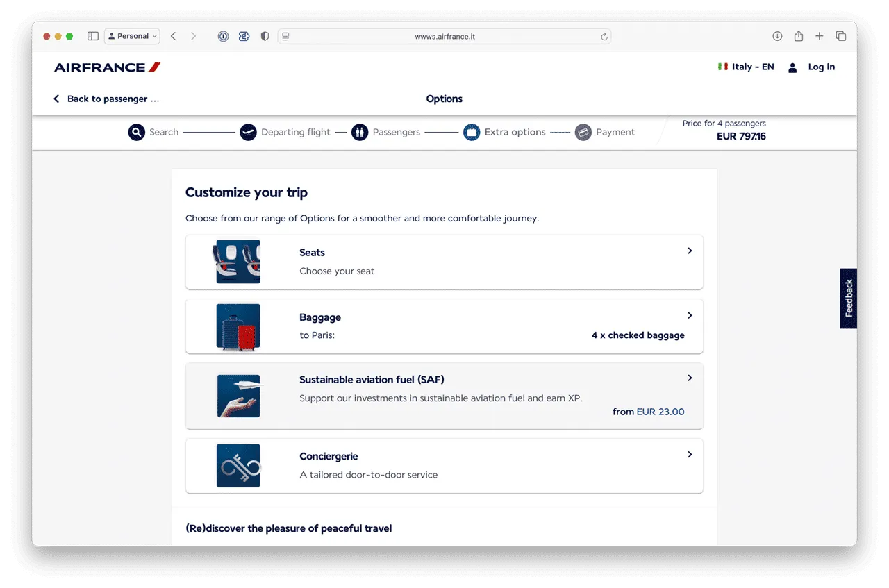Viewport: 889px width, 588px height.
Task: Click 'A tailored door-to-door service' text
Action: coord(369,475)
